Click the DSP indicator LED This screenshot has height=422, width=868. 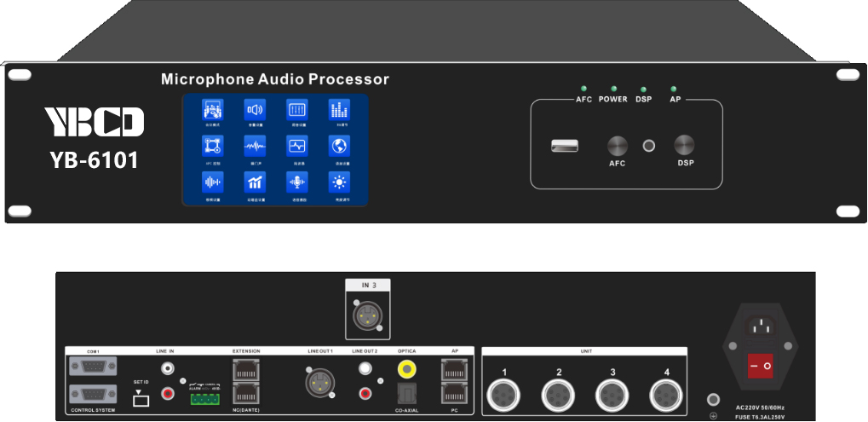[643, 90]
